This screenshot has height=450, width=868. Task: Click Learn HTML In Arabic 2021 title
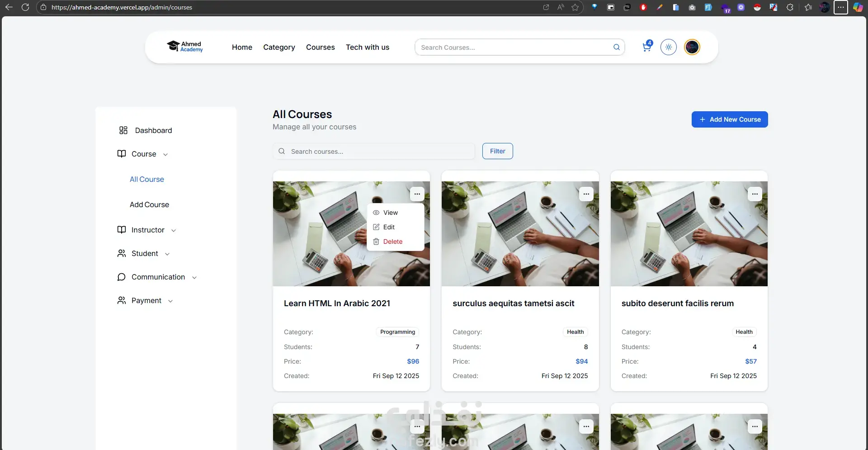(337, 303)
